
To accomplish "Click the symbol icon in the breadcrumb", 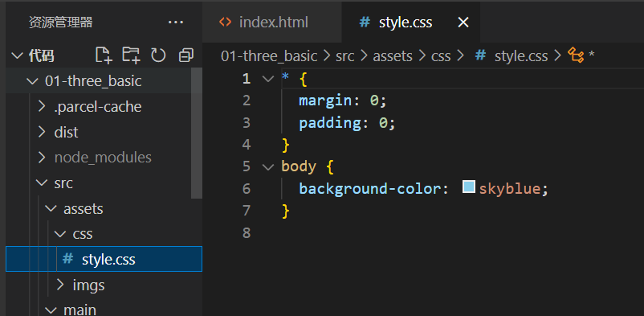I will 576,55.
